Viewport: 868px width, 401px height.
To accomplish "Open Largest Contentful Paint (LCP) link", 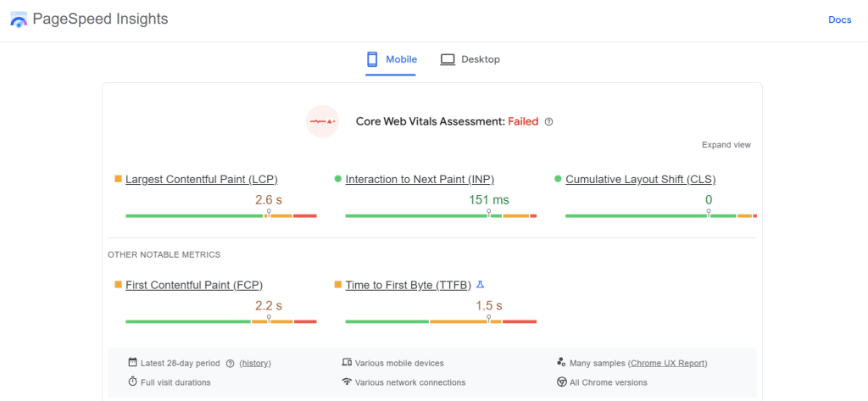I will click(202, 180).
